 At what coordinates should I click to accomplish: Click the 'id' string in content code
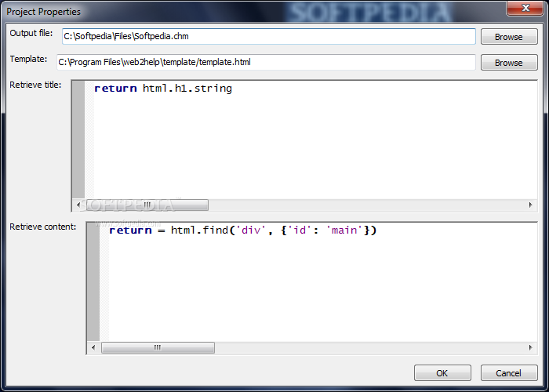[x=300, y=230]
